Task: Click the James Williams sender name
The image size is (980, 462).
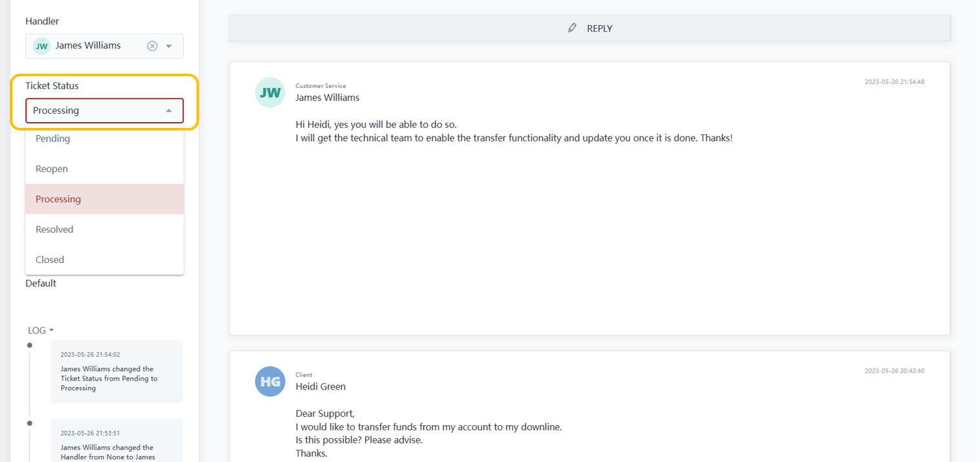Action: coord(327,98)
